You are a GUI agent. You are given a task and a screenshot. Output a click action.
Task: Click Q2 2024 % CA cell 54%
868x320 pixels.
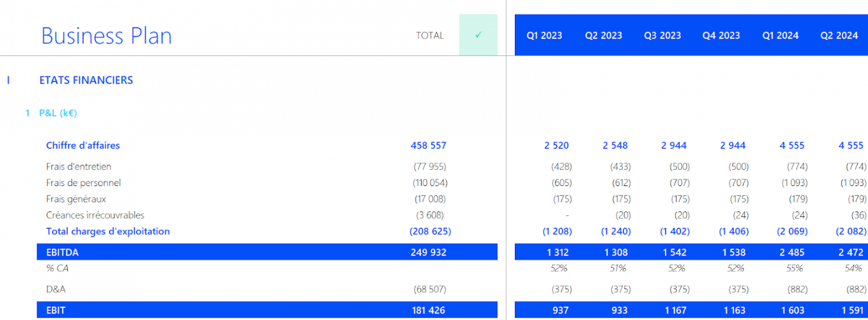tap(853, 269)
